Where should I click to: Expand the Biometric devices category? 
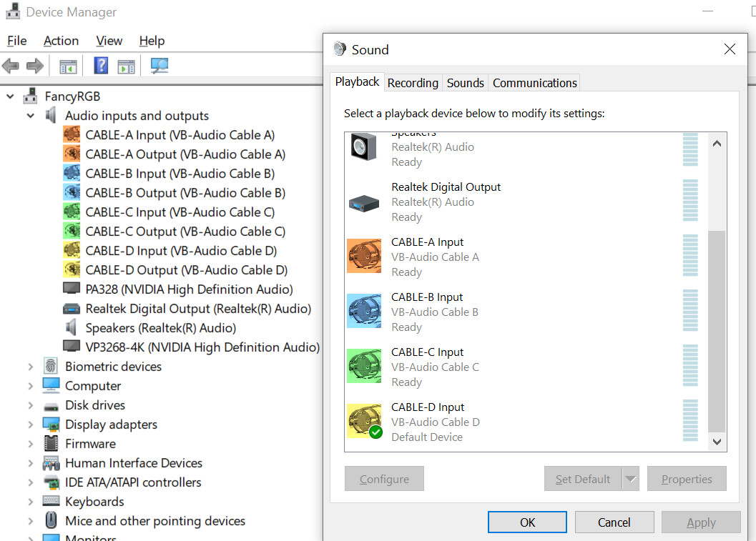click(x=30, y=367)
